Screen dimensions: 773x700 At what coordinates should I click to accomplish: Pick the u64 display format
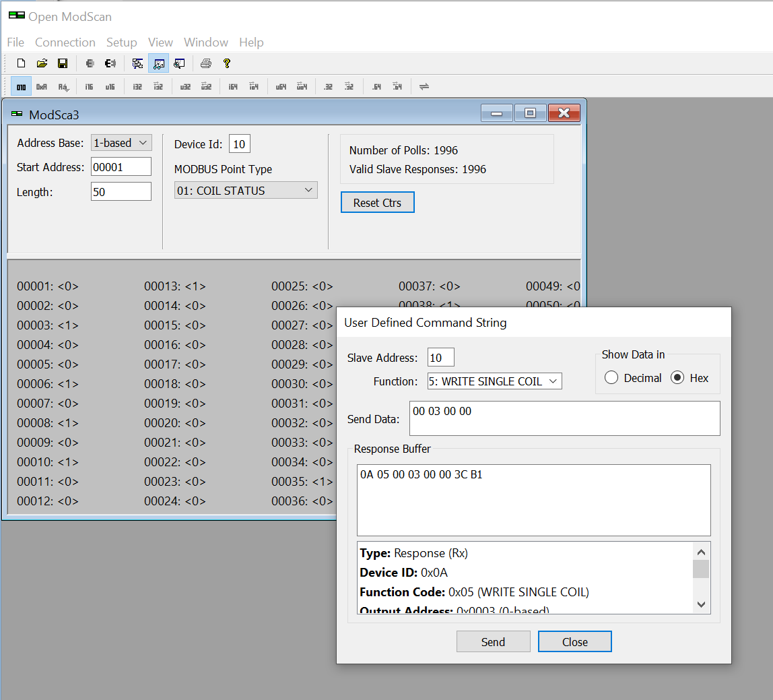(281, 87)
